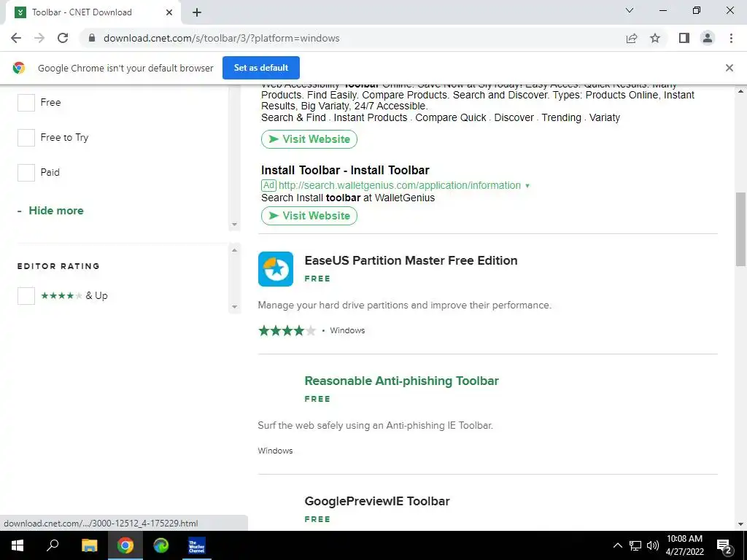Click the 'Manage your hard drive partitions' description
This screenshot has width=747, height=560.
click(x=404, y=306)
